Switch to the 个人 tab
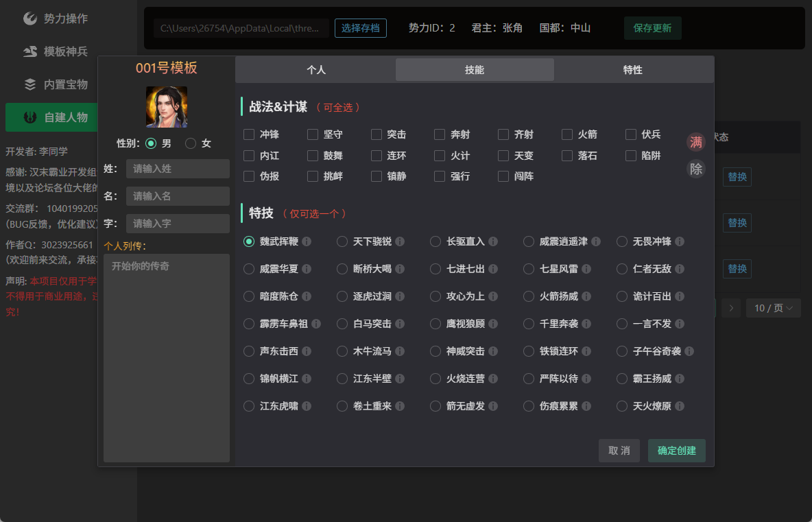Screen dimensions: 812x522 click(x=316, y=70)
